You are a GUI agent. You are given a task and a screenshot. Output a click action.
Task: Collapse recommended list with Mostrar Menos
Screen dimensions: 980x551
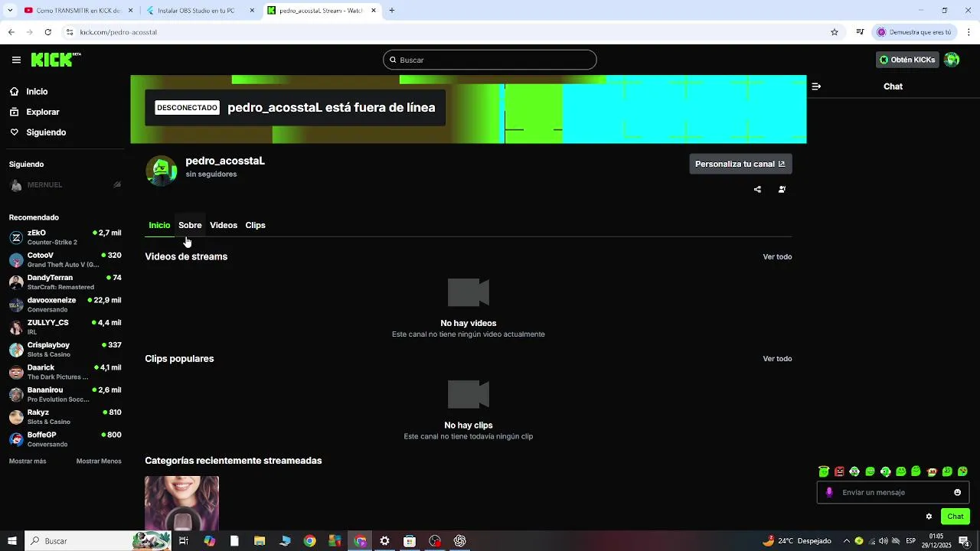pyautogui.click(x=99, y=461)
